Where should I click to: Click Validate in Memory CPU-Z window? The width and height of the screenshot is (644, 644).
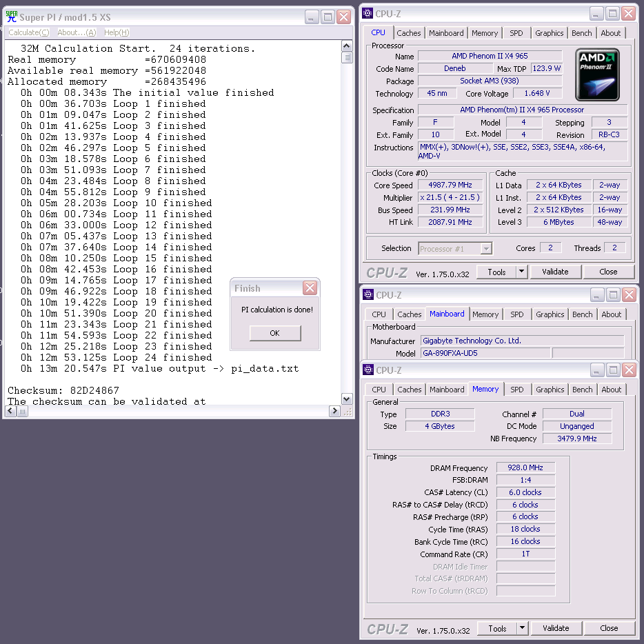click(x=556, y=628)
